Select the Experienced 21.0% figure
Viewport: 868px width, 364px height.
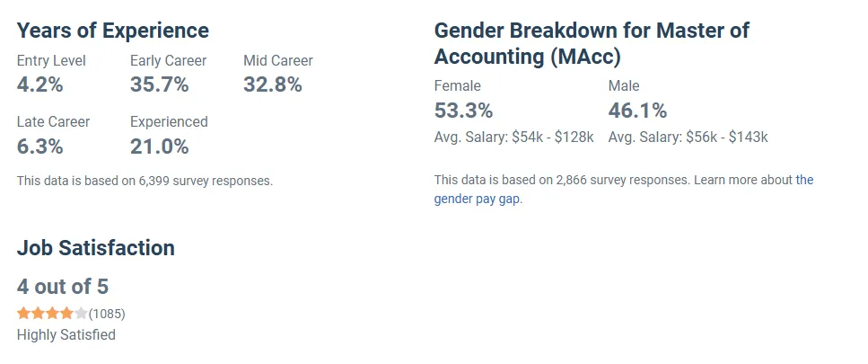(159, 146)
